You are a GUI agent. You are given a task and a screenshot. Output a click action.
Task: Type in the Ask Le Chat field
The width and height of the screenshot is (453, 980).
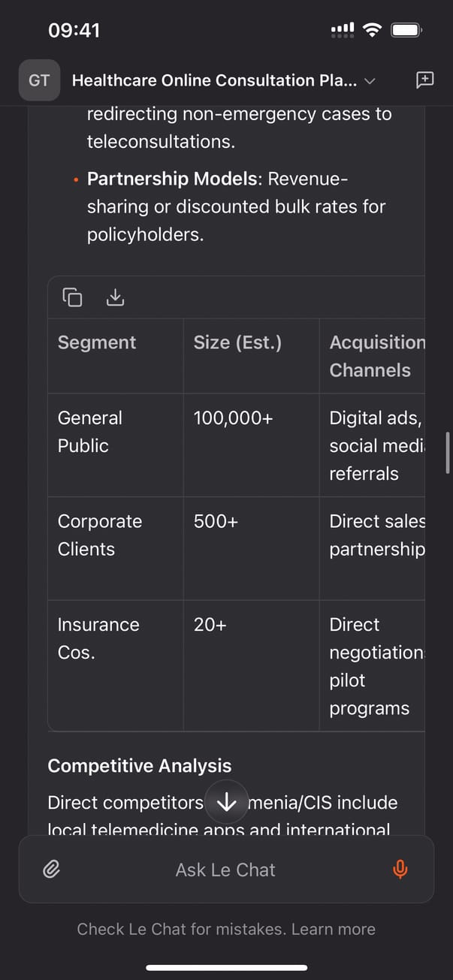225,870
